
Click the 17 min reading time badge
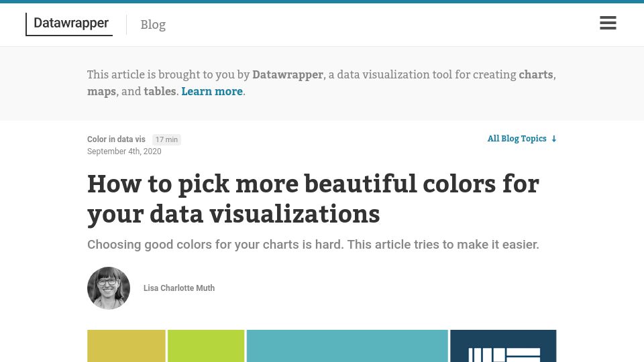[x=166, y=139]
